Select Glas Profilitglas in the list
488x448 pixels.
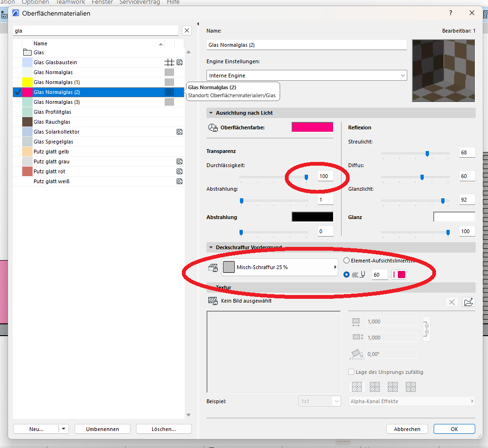(99, 112)
